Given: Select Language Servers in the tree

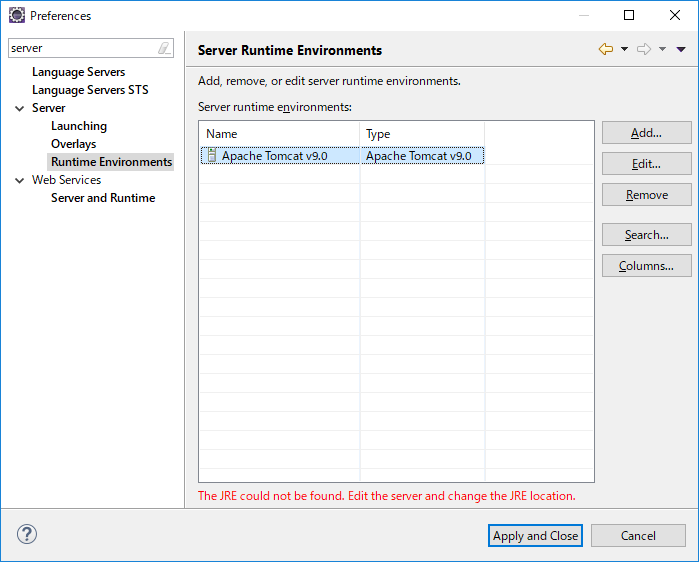Looking at the screenshot, I should coord(78,72).
